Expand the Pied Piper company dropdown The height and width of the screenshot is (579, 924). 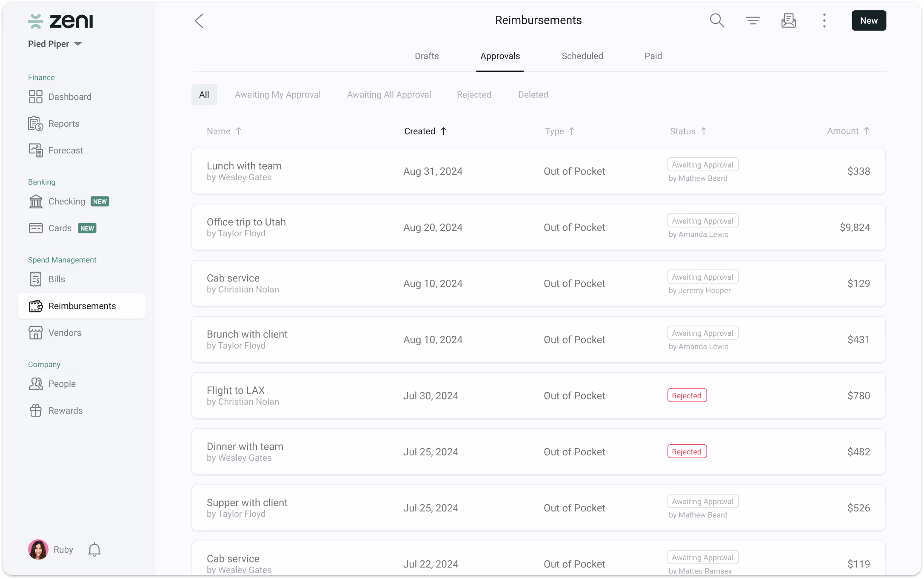pos(55,44)
